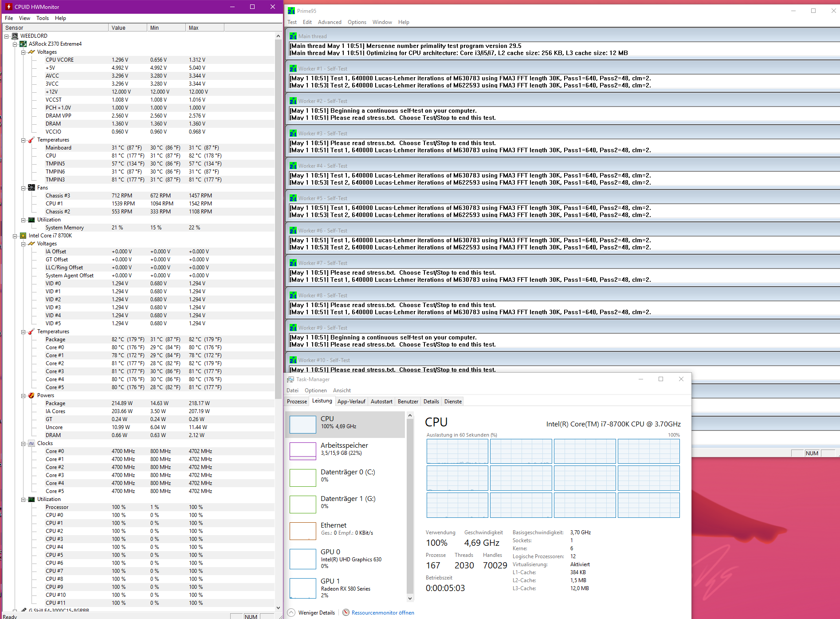The width and height of the screenshot is (840, 619).
Task: Click the Worker #4 window icon
Action: tap(293, 166)
